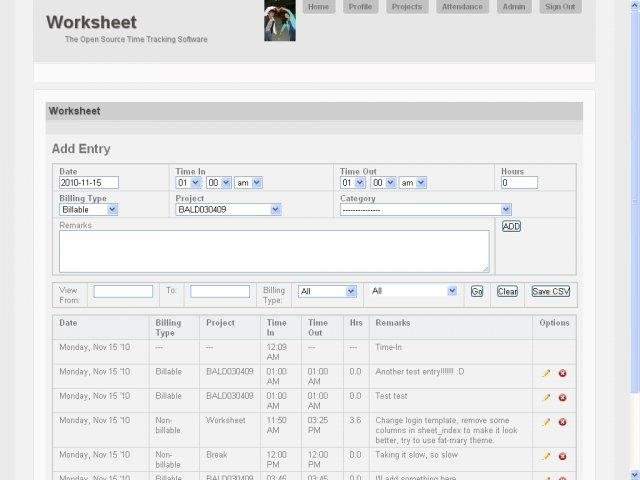Open the Time Out minutes dropdown
Screen dimensions: 640x480
coord(384,183)
